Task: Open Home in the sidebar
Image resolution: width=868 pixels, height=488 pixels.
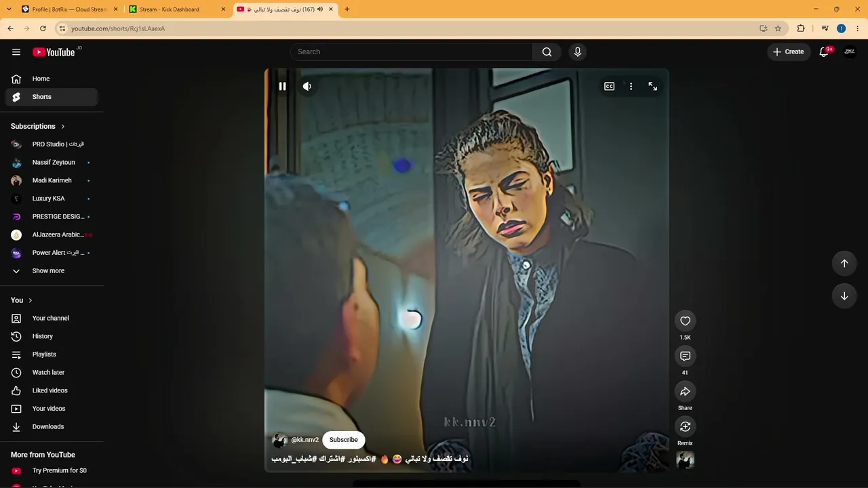Action: [x=52, y=79]
